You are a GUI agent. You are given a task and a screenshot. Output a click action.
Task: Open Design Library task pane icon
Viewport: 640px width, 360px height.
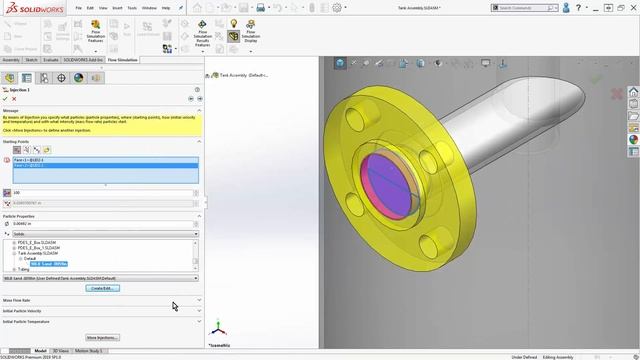coord(633,104)
